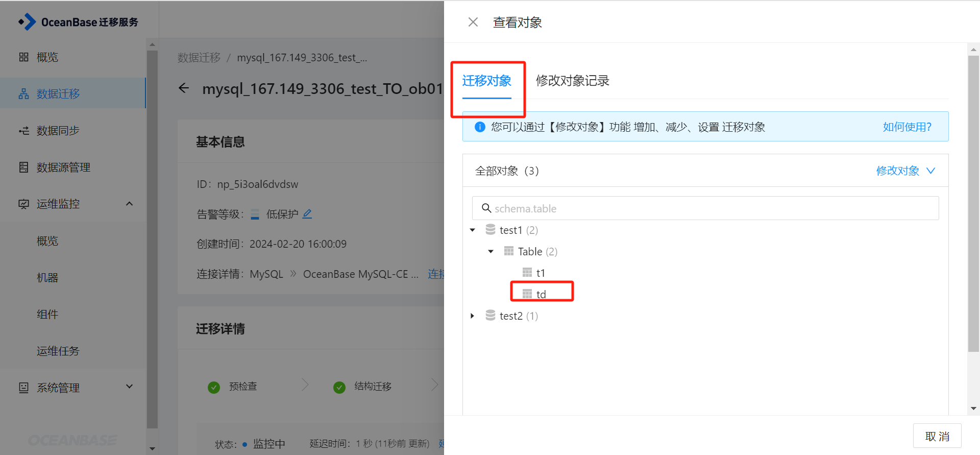Screen dimensions: 980x455
Task: Click the drawer scrollbar up arrow
Action: click(973, 50)
